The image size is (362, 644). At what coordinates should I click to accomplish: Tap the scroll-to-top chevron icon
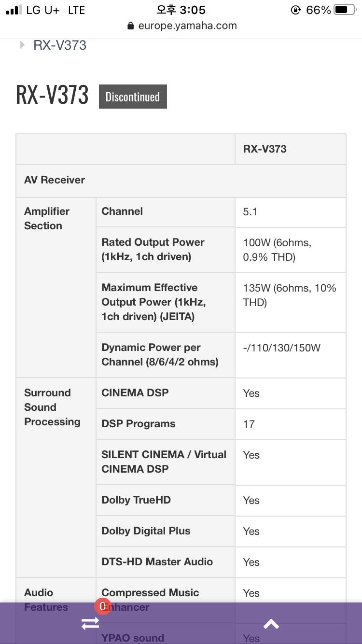pos(271,624)
